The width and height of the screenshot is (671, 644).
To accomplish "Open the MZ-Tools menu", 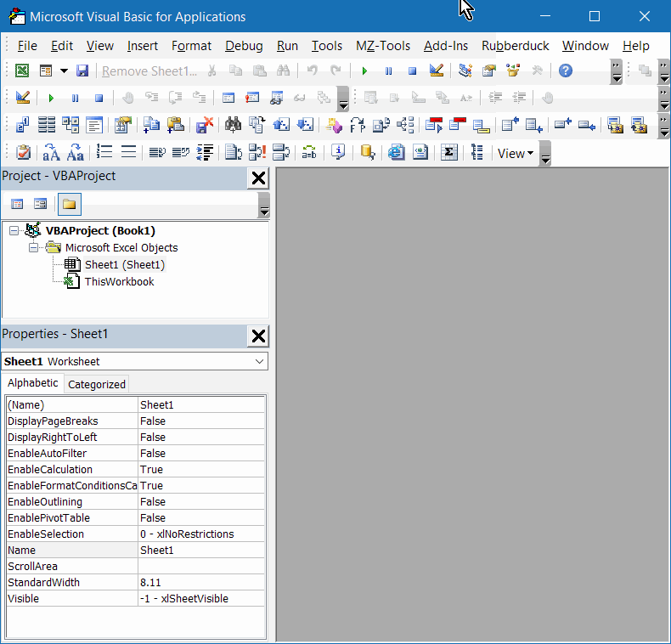I will pos(383,46).
